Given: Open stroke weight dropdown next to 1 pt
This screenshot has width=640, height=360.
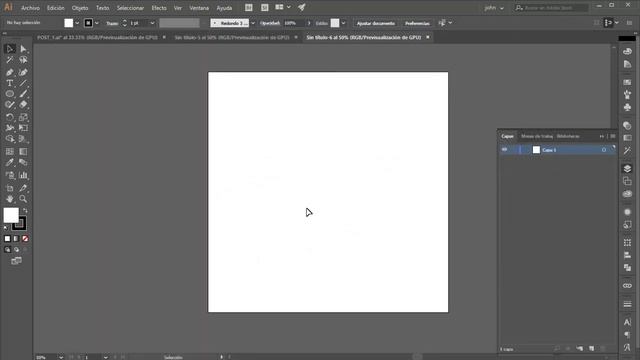Looking at the screenshot, I should 152,23.
